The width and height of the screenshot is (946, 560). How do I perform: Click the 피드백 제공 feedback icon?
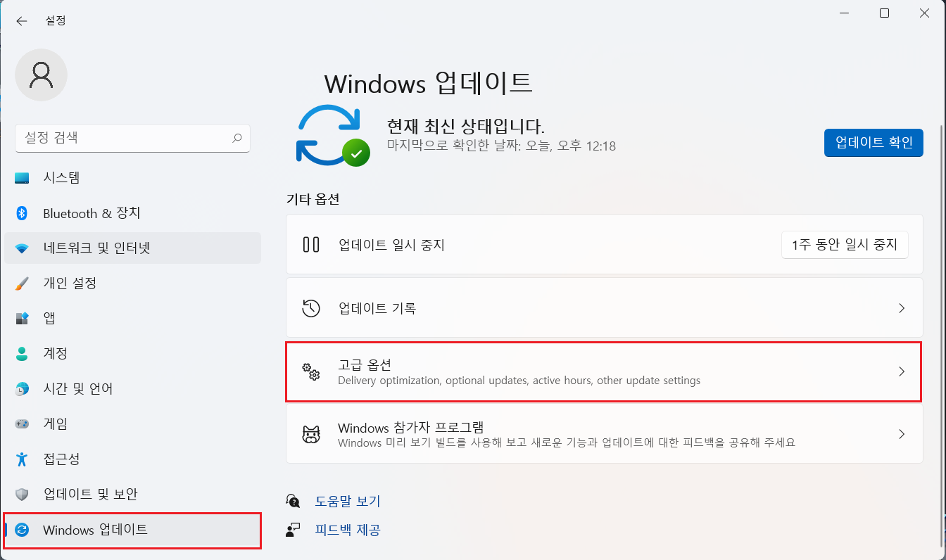coord(293,529)
